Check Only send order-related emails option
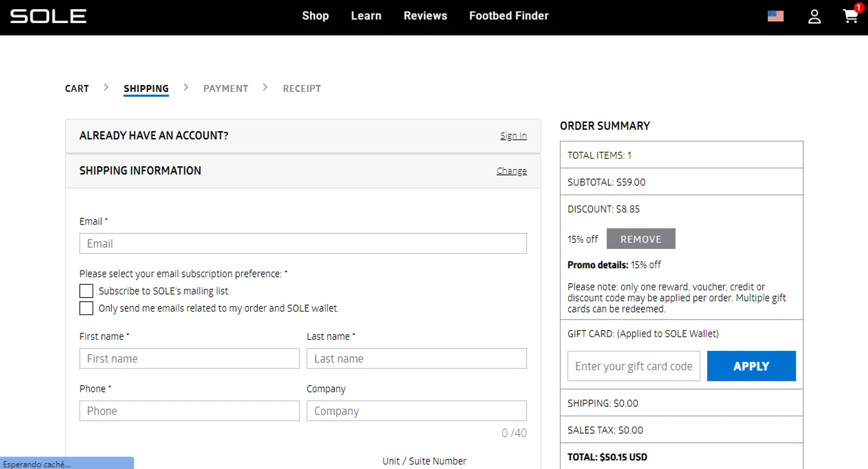This screenshot has height=469, width=868. [x=86, y=308]
